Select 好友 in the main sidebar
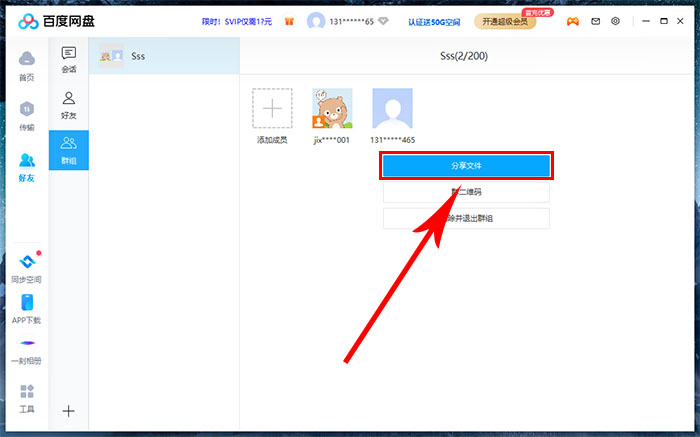 [26, 167]
